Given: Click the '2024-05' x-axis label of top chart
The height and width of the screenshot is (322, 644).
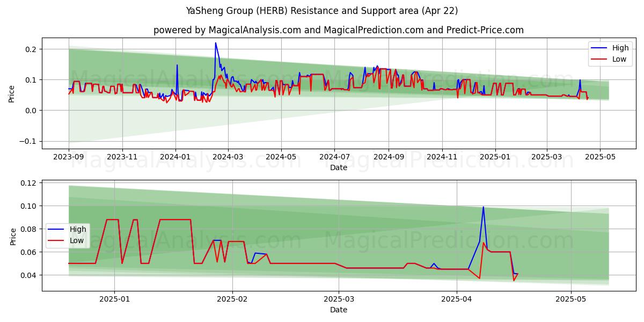Looking at the screenshot, I should [x=281, y=158].
